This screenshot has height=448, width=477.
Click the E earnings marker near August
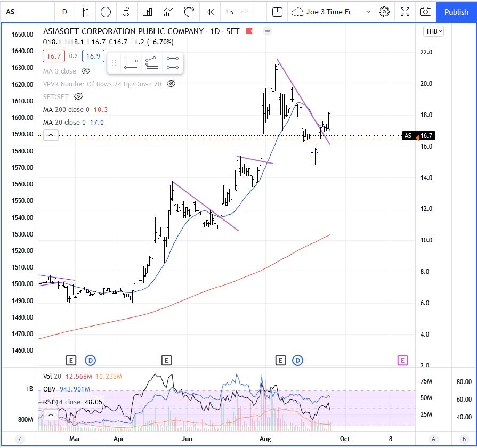(x=280, y=361)
